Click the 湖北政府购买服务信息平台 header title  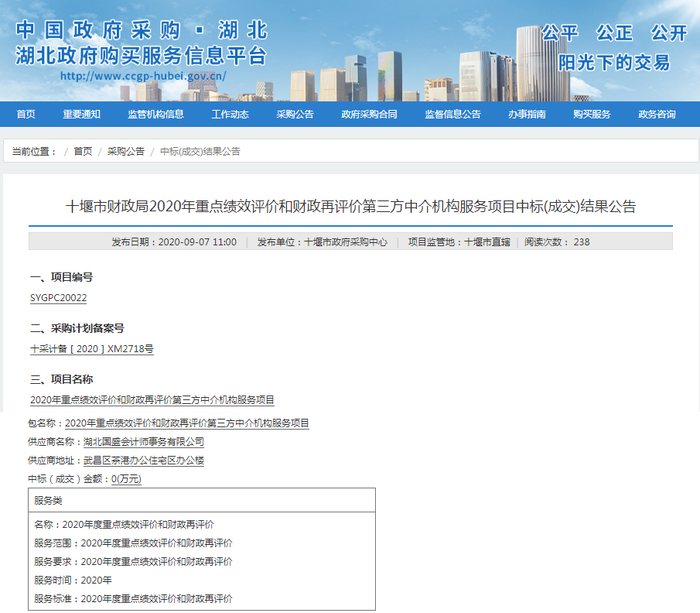tap(141, 56)
